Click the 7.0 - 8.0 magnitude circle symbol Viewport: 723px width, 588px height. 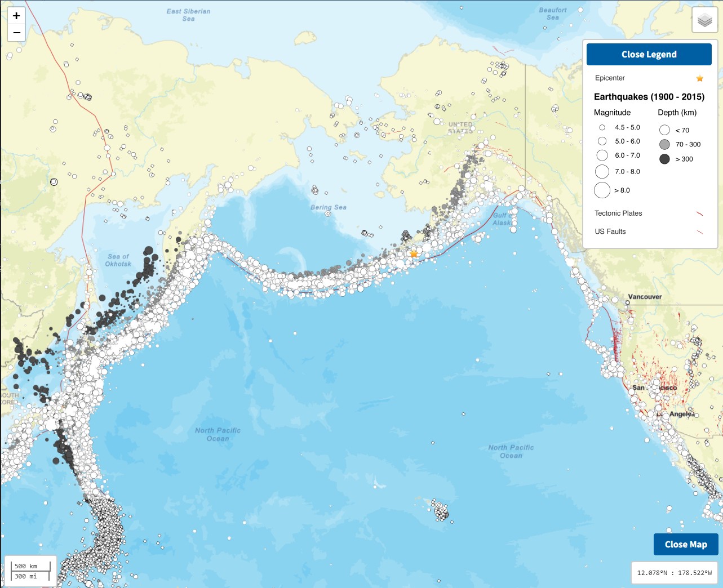click(x=602, y=172)
